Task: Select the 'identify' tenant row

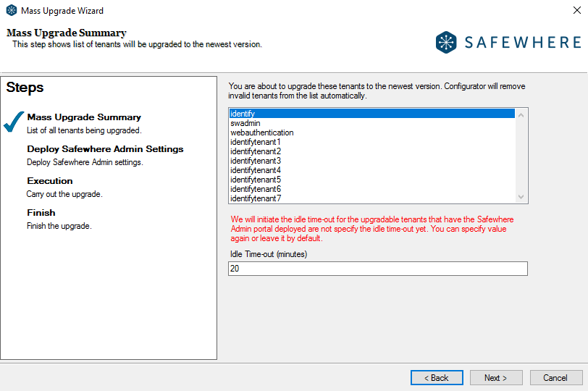Action: tap(372, 114)
